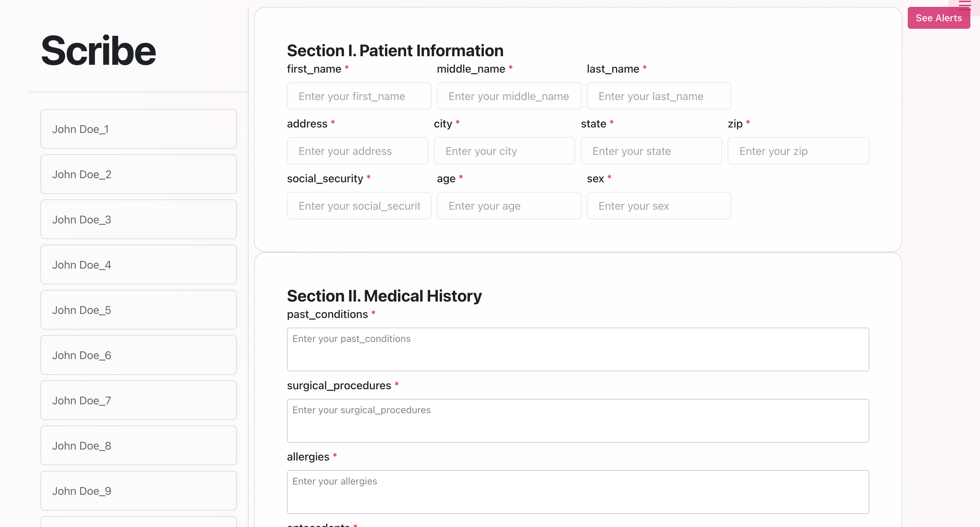Screen dimensions: 980x527
Task: Focus the age input box
Action: pos(508,206)
